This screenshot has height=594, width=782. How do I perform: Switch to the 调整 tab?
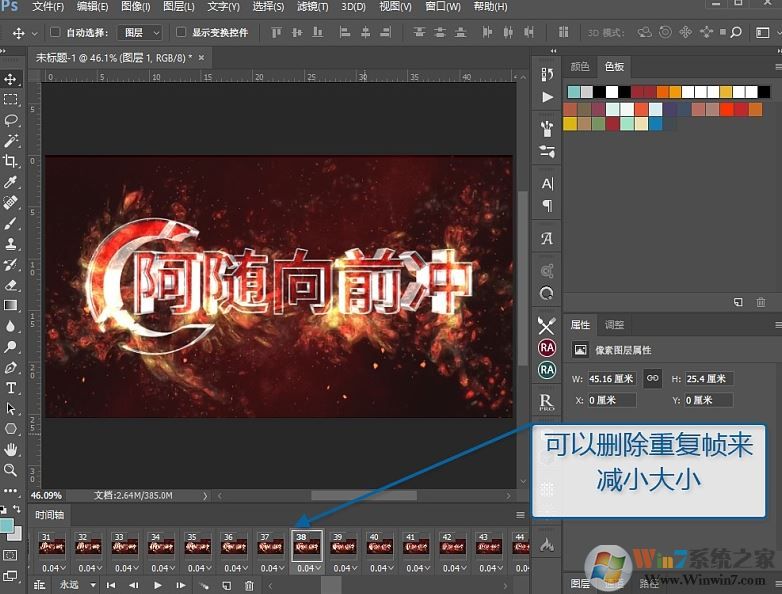(x=614, y=325)
